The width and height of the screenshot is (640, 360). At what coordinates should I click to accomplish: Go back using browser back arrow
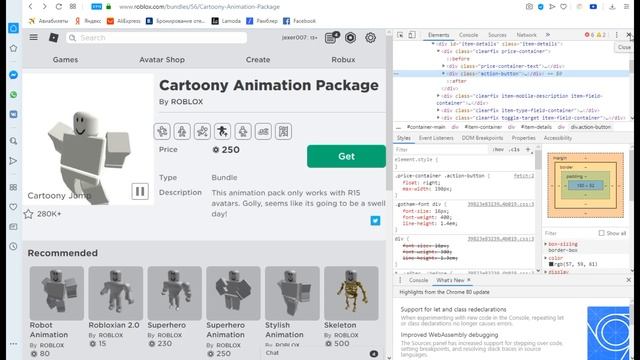pos(31,7)
